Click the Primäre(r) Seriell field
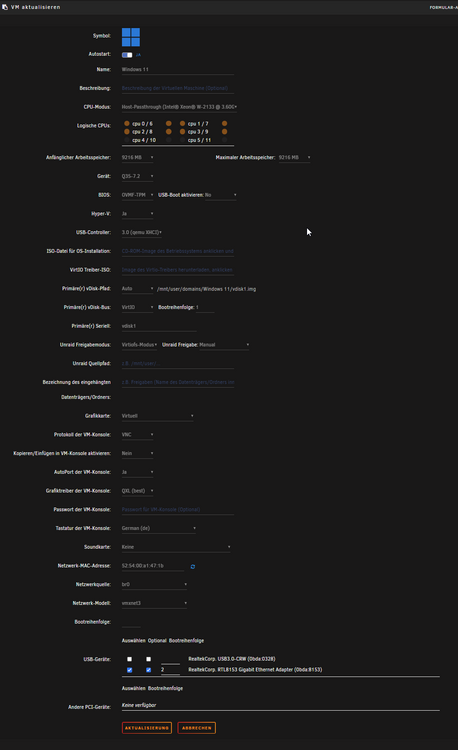The image size is (458, 750). tap(159, 326)
